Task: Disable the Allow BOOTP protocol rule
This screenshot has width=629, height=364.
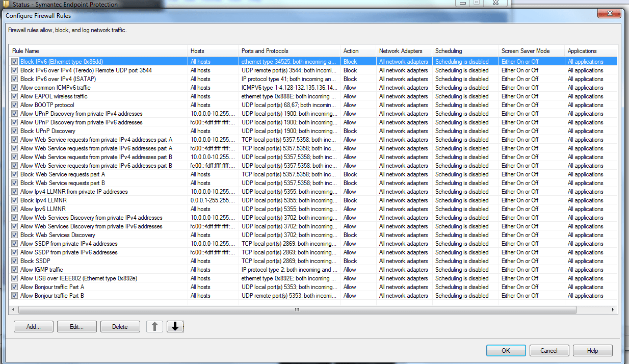Action: pos(14,105)
